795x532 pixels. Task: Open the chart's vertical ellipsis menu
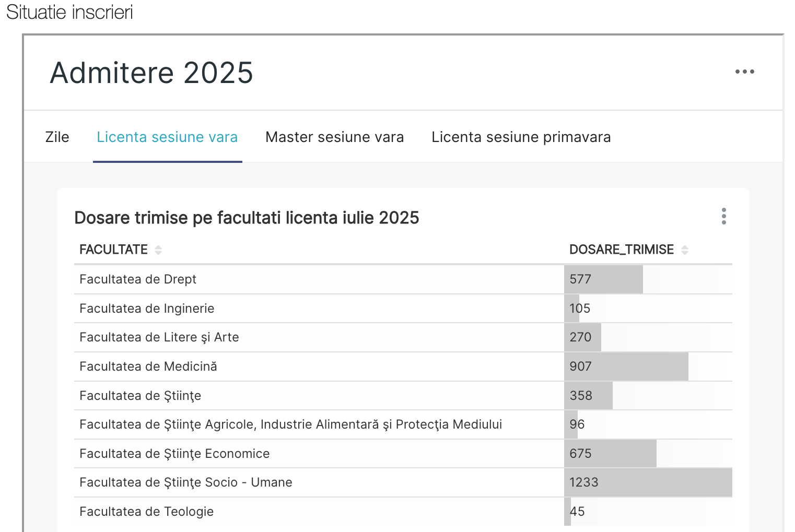[723, 216]
